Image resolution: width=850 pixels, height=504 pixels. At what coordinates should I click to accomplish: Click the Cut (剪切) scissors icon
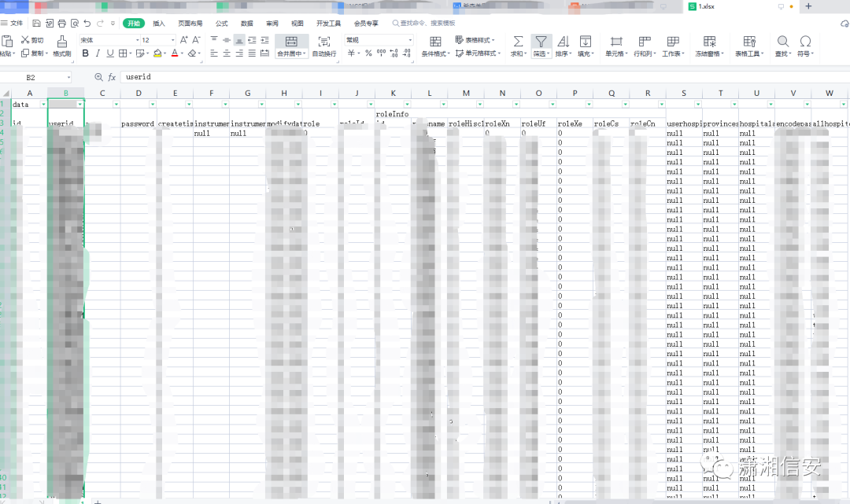[x=25, y=39]
